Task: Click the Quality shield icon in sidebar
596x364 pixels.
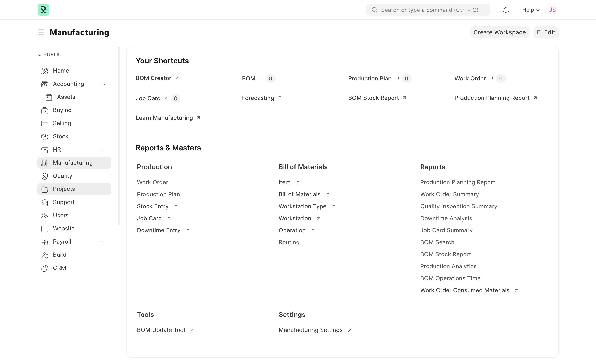Action: click(x=45, y=176)
